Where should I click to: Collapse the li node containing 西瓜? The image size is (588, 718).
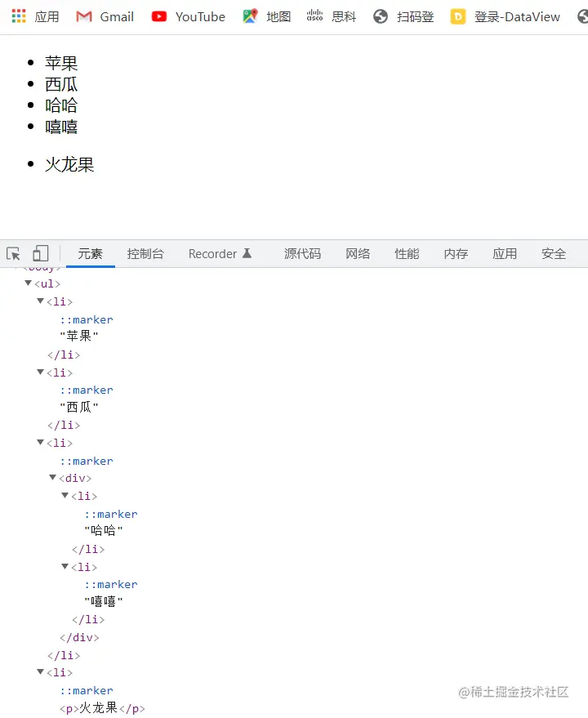click(40, 372)
